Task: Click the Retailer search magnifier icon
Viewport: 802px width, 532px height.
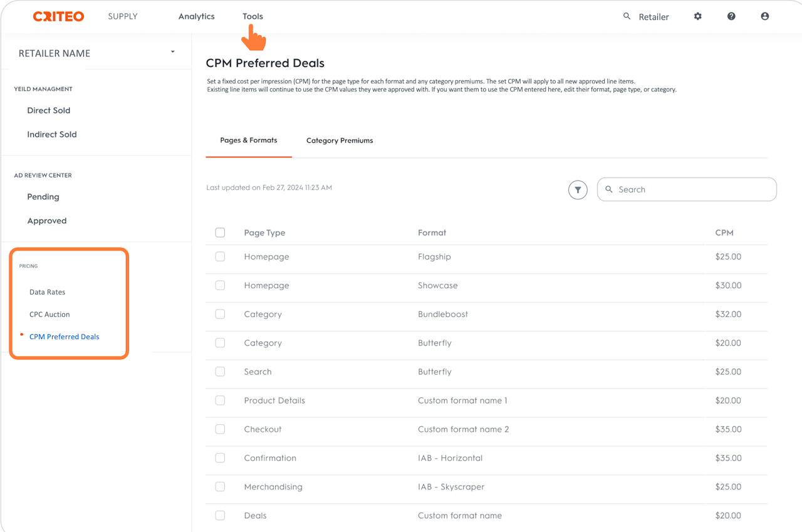Action: [x=627, y=16]
